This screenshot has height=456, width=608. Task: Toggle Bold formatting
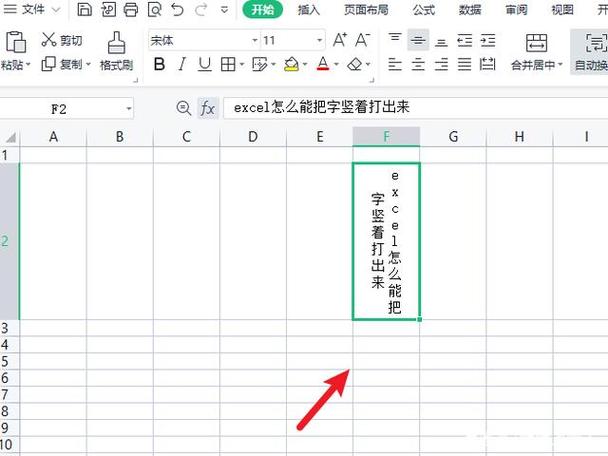(x=159, y=64)
